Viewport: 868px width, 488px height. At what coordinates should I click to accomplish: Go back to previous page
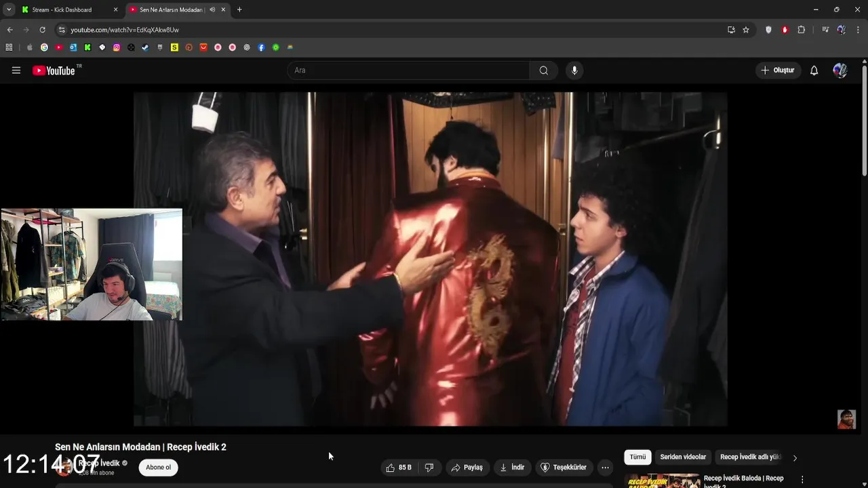(9, 30)
